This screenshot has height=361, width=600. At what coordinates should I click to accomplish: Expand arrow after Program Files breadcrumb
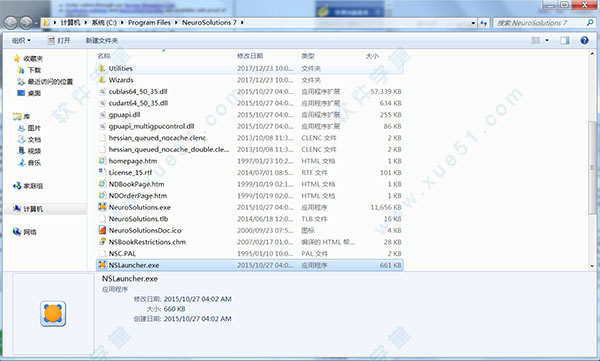[x=176, y=23]
